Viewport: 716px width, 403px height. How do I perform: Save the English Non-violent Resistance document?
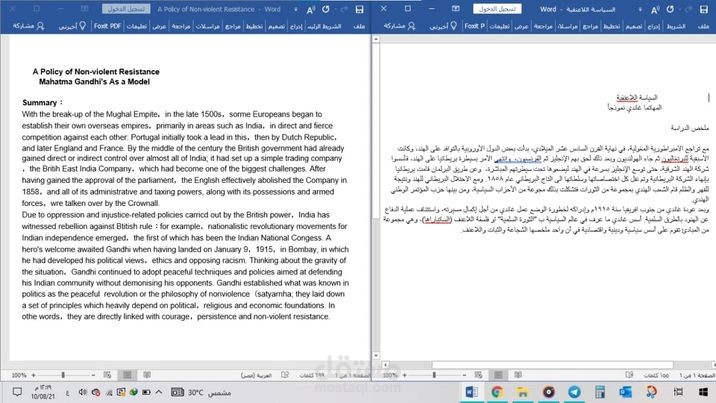[x=359, y=9]
